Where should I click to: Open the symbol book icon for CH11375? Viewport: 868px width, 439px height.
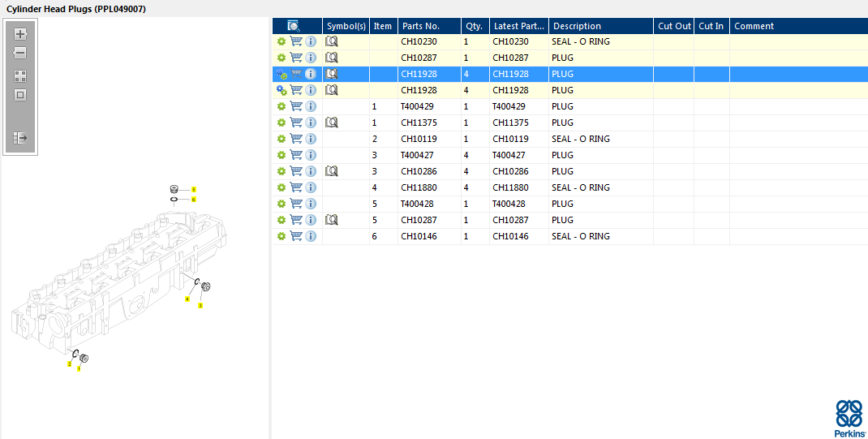click(x=331, y=123)
